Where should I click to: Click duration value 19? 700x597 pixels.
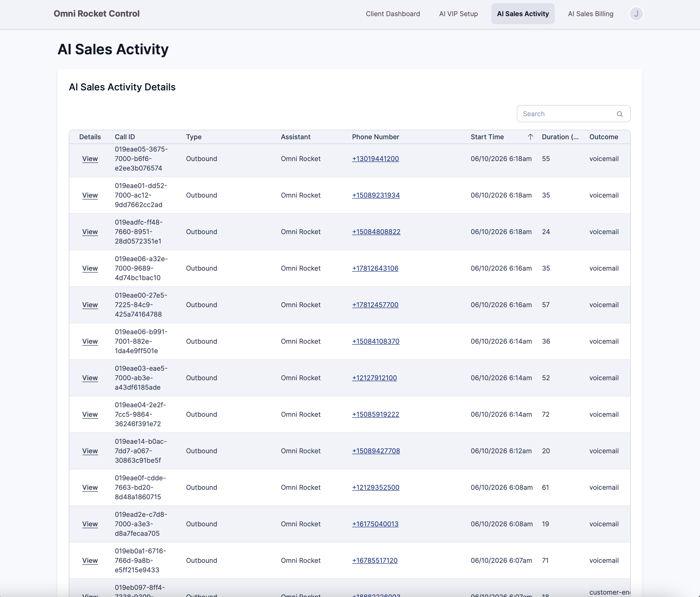click(x=545, y=524)
